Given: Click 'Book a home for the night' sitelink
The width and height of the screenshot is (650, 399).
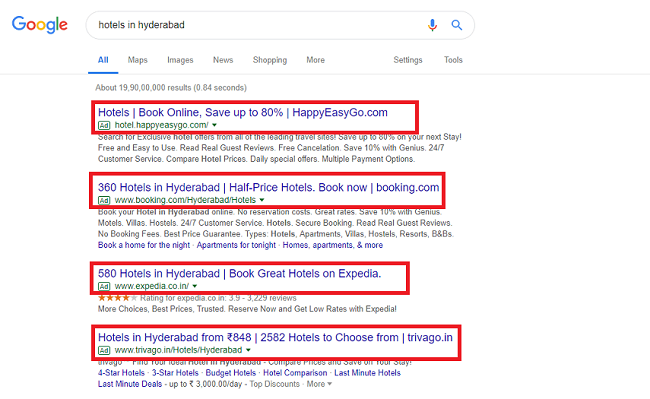Looking at the screenshot, I should 144,245.
